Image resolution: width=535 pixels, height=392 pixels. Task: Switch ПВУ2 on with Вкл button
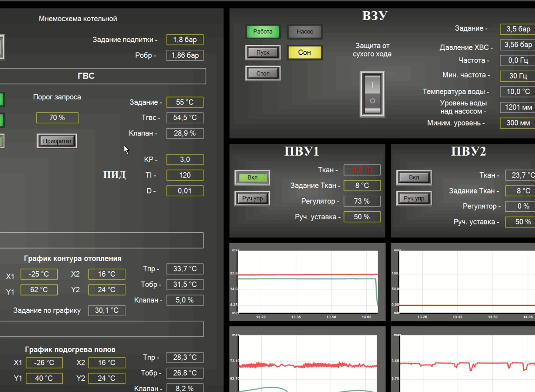(x=414, y=177)
